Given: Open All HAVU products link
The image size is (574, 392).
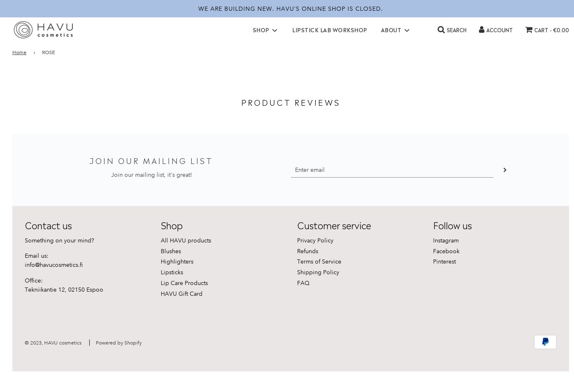Looking at the screenshot, I should 186,240.
